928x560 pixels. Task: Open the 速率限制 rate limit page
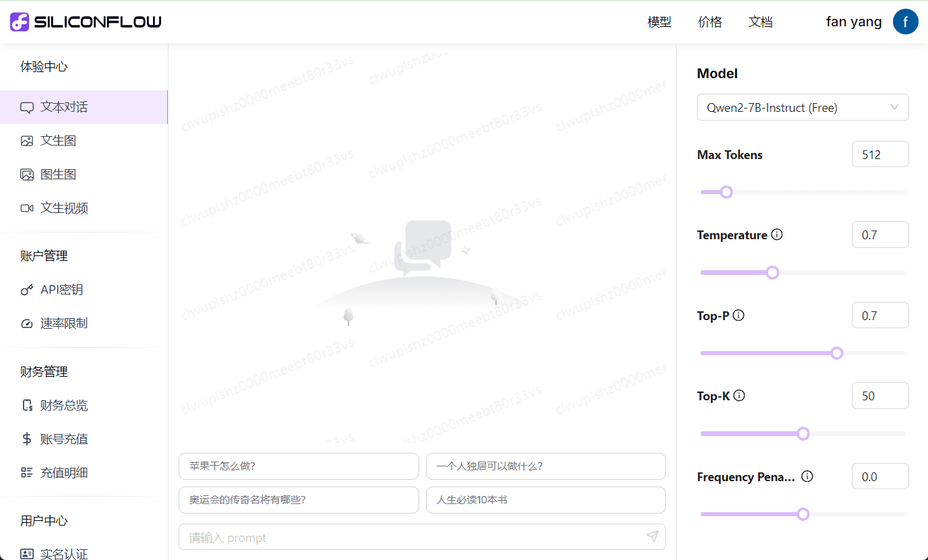63,323
